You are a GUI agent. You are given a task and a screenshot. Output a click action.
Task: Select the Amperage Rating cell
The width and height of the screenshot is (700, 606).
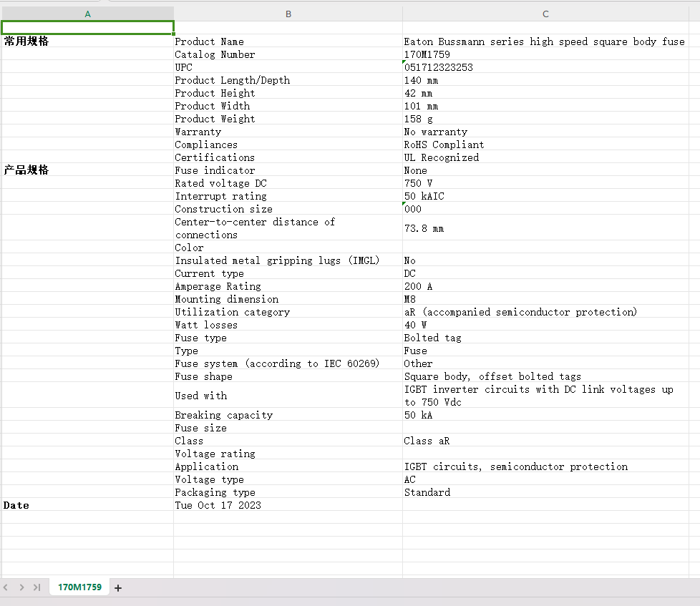click(288, 286)
